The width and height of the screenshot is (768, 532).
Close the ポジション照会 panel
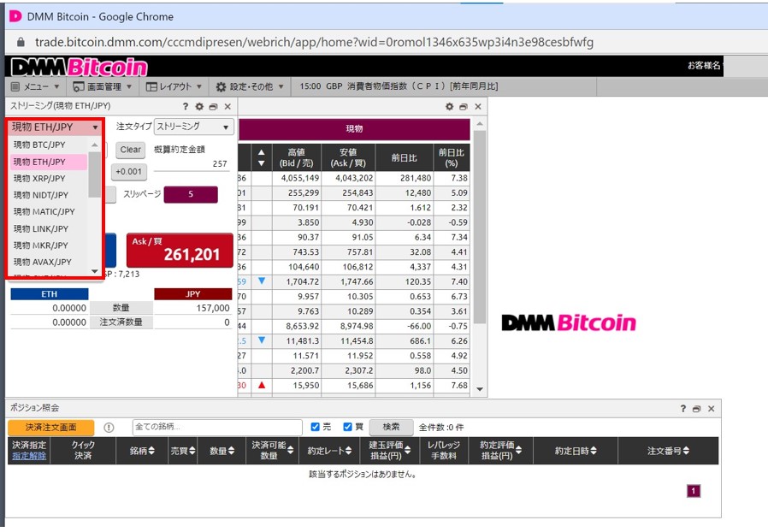coord(712,409)
